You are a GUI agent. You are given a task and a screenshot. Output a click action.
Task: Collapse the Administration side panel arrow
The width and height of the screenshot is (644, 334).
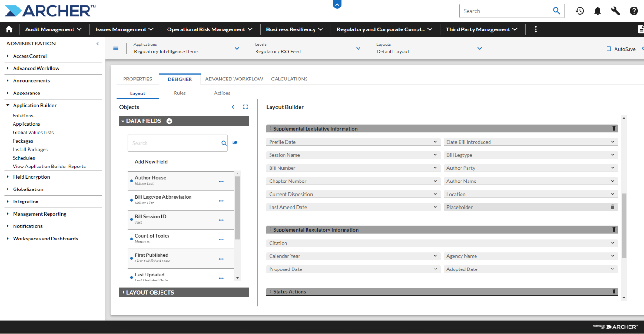point(97,44)
